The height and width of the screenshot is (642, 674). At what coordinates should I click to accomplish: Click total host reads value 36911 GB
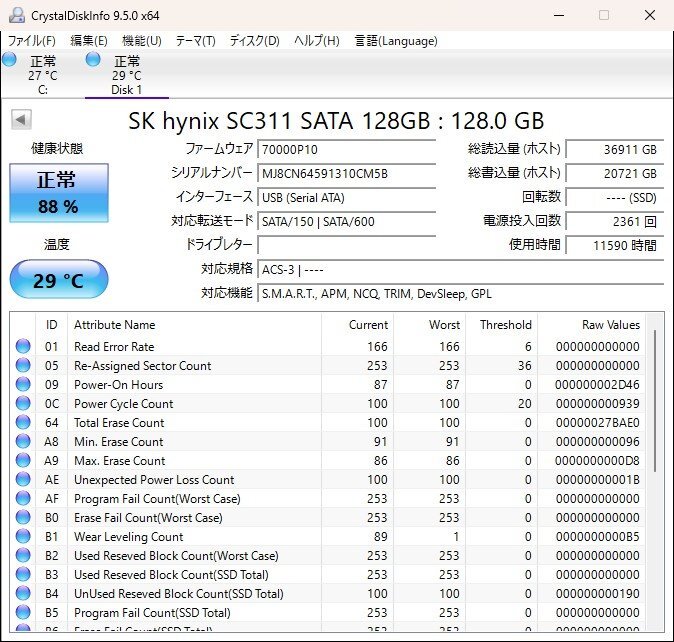pyautogui.click(x=615, y=150)
